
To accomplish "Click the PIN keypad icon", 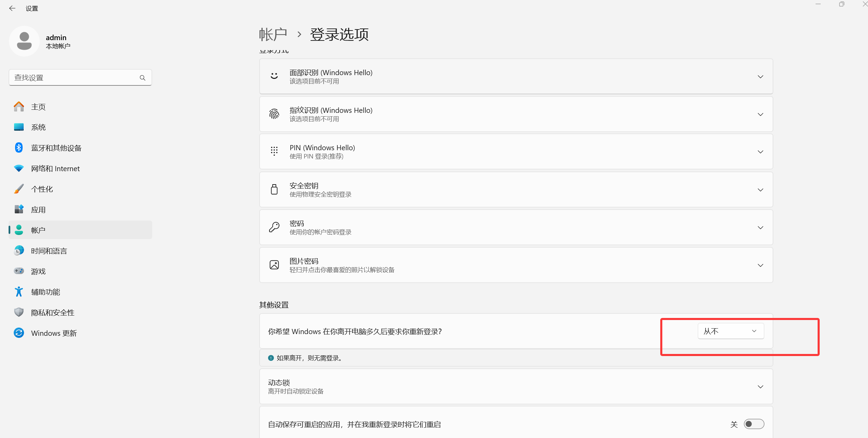I will [x=274, y=151].
